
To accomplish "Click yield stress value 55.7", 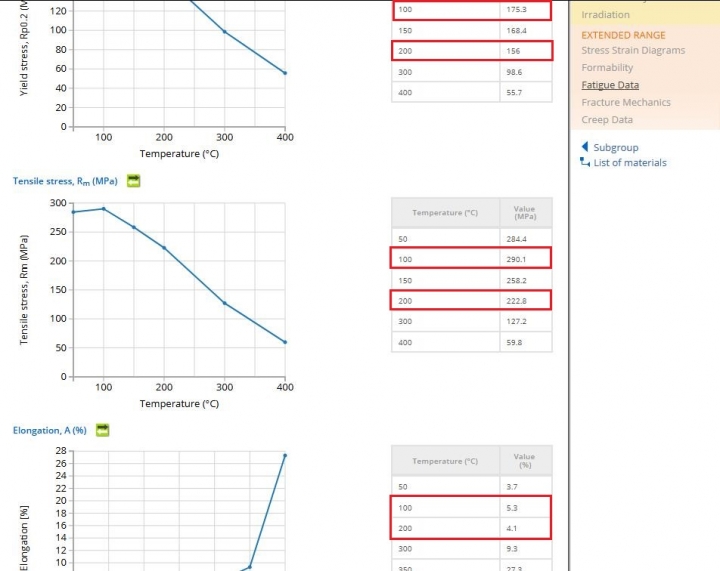I will point(514,92).
